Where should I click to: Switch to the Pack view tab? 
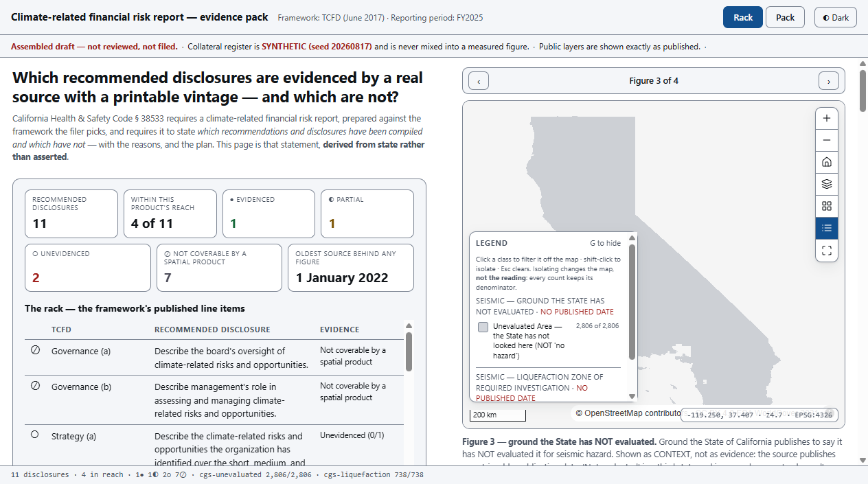click(786, 18)
